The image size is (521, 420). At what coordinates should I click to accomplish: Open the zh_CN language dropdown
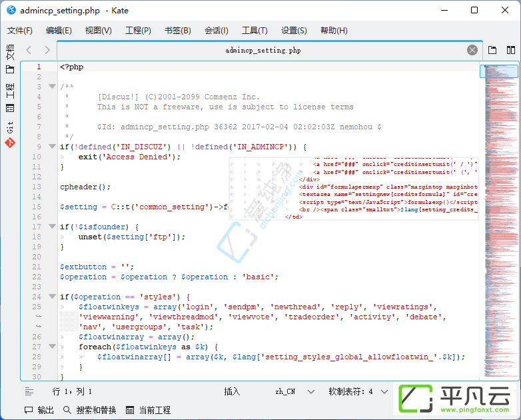[295, 391]
